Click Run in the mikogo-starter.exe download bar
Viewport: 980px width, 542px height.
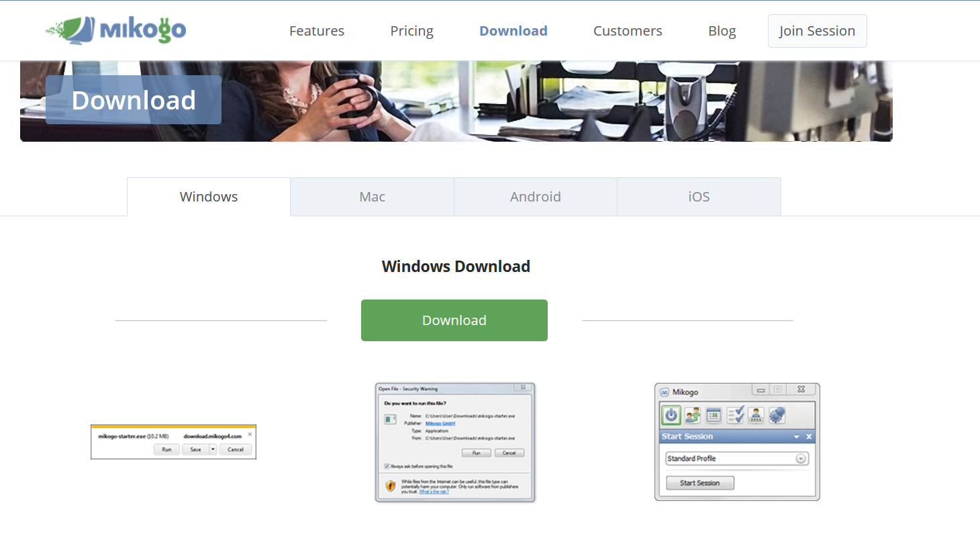pos(167,450)
